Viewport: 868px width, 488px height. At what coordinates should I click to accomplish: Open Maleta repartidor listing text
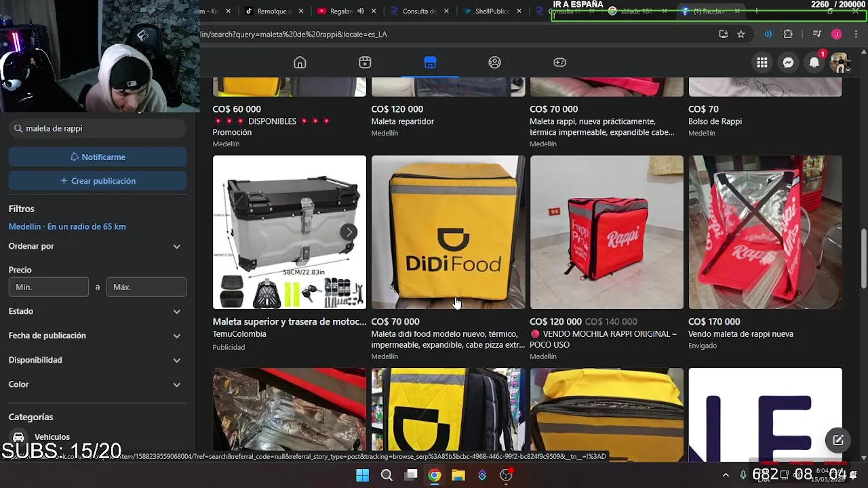pos(403,121)
